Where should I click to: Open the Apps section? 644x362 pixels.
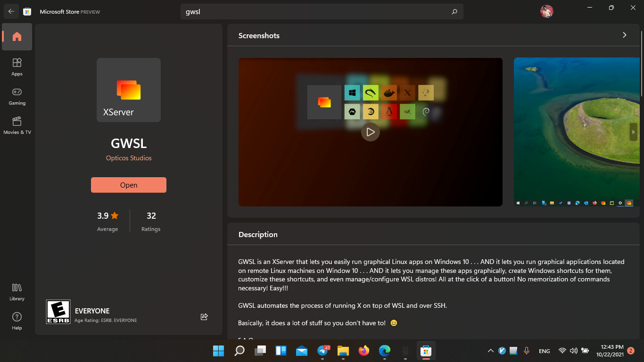tap(17, 66)
